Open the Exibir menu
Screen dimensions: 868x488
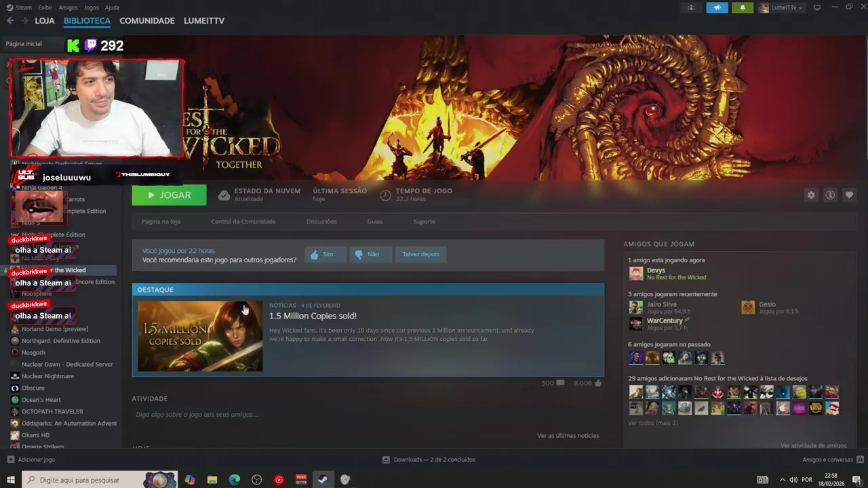(x=45, y=7)
